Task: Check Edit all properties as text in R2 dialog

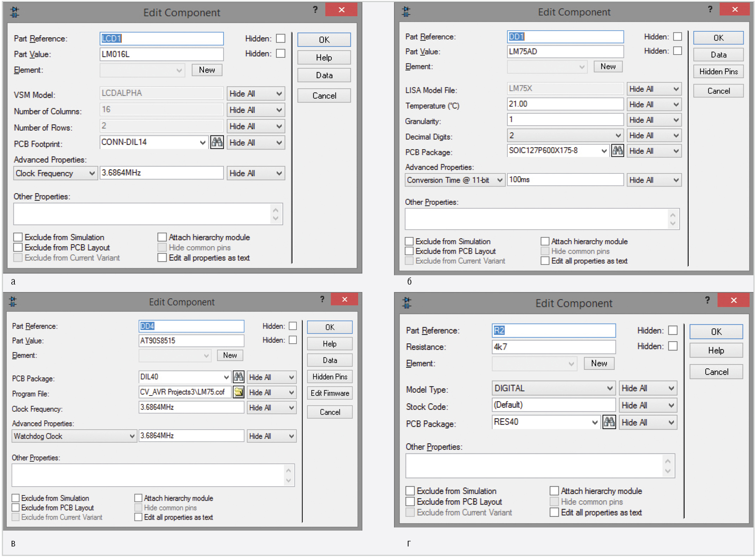Action: tap(554, 513)
